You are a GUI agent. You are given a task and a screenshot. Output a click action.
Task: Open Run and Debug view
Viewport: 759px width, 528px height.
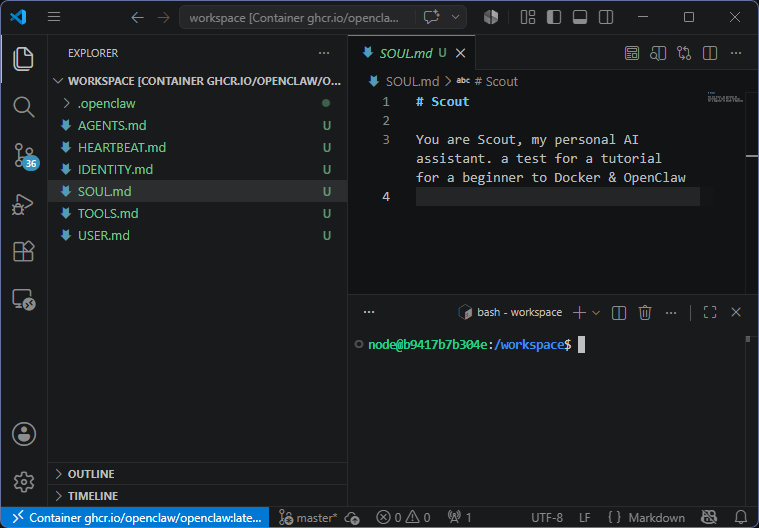pos(23,204)
